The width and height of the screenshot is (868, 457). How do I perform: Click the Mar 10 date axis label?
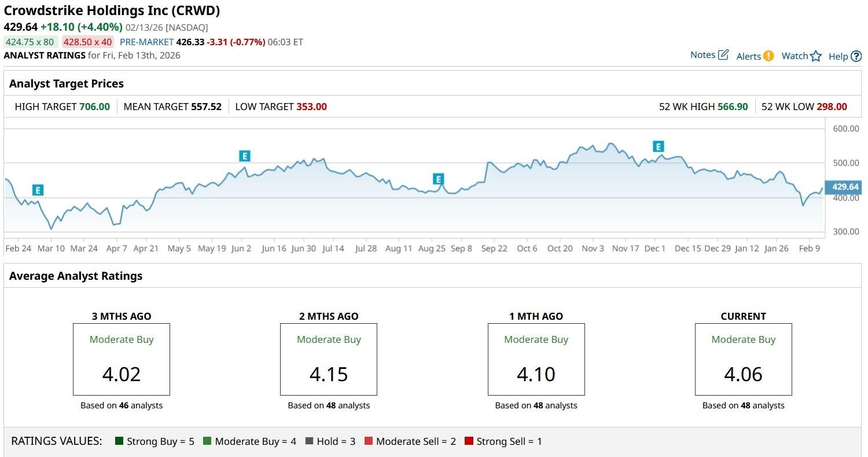point(52,248)
